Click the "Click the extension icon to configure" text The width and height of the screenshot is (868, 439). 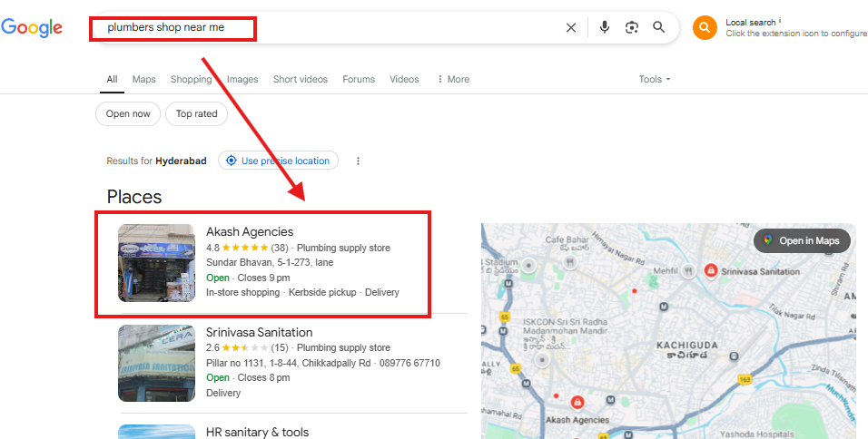coord(796,34)
